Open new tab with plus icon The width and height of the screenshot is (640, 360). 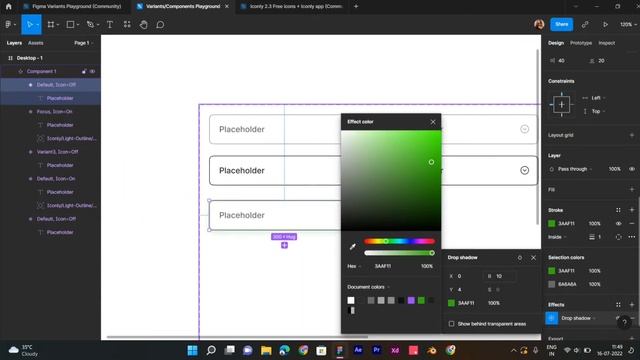tap(356, 6)
